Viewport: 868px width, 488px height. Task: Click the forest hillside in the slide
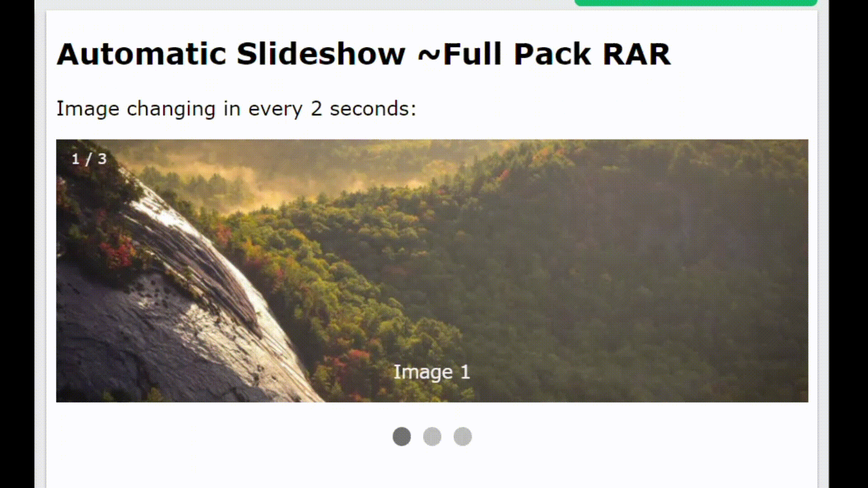pyautogui.click(x=588, y=271)
